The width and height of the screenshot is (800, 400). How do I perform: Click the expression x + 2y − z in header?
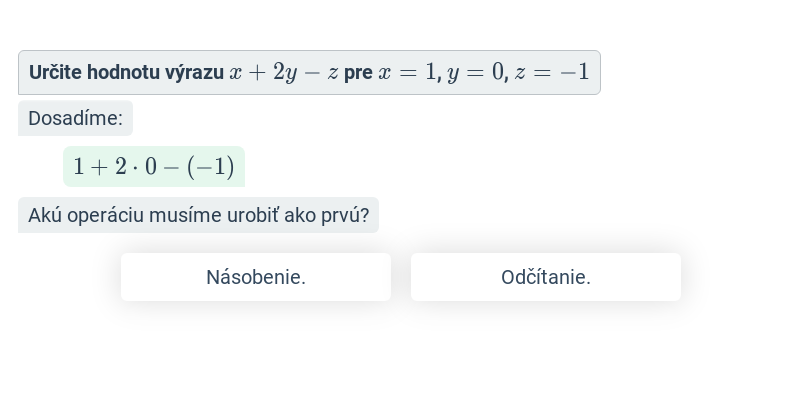click(284, 72)
